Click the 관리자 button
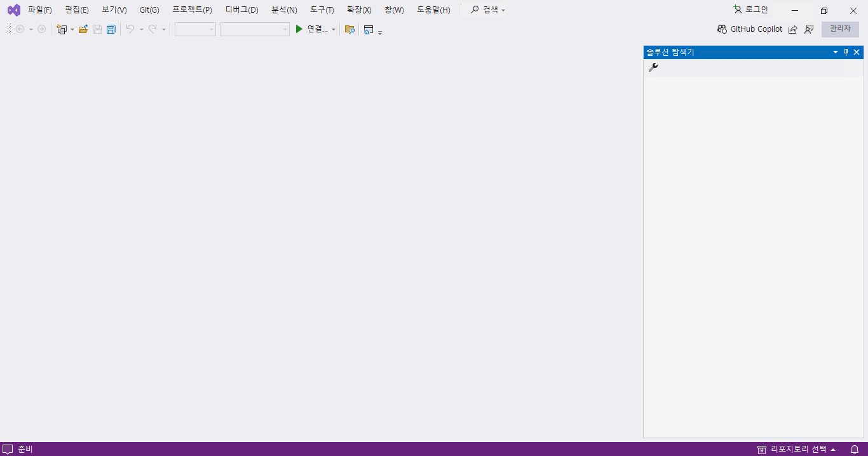 point(840,29)
